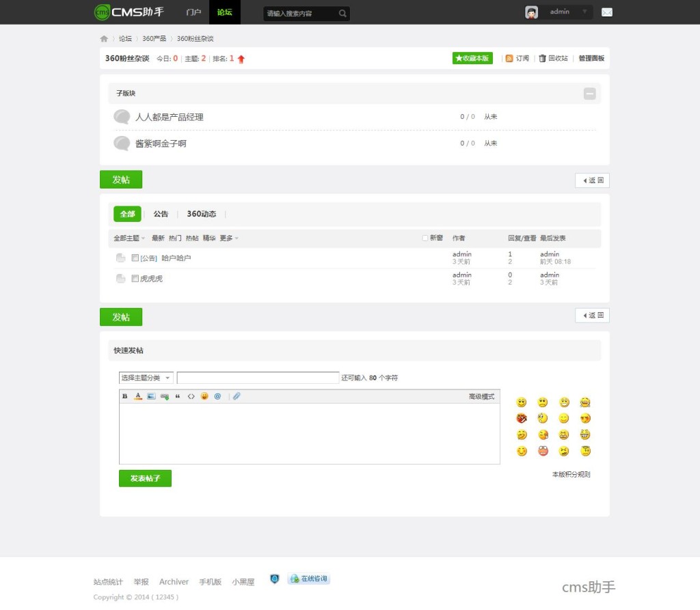Go to the home icon in breadcrumb
The width and height of the screenshot is (700, 610).
(x=104, y=39)
